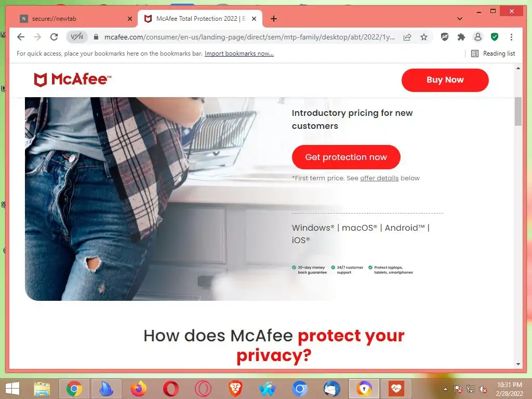Bookmark this page with the star icon
The image size is (532, 399).
click(424, 37)
